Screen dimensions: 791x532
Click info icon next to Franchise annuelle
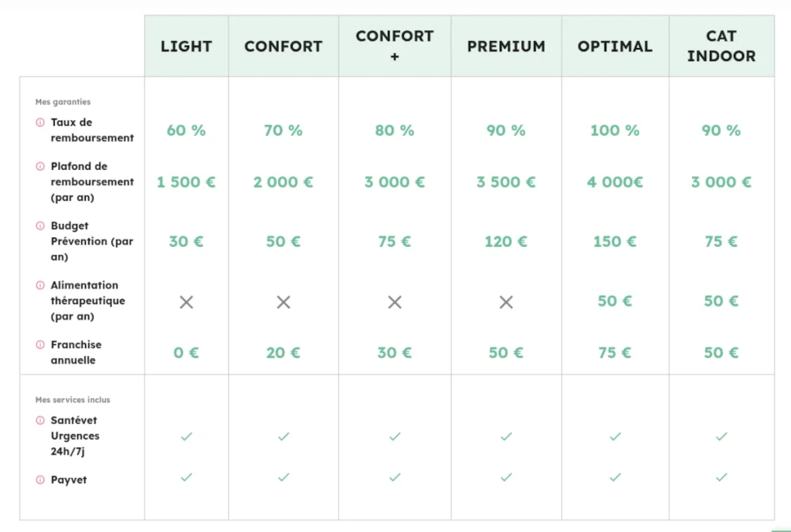click(40, 345)
